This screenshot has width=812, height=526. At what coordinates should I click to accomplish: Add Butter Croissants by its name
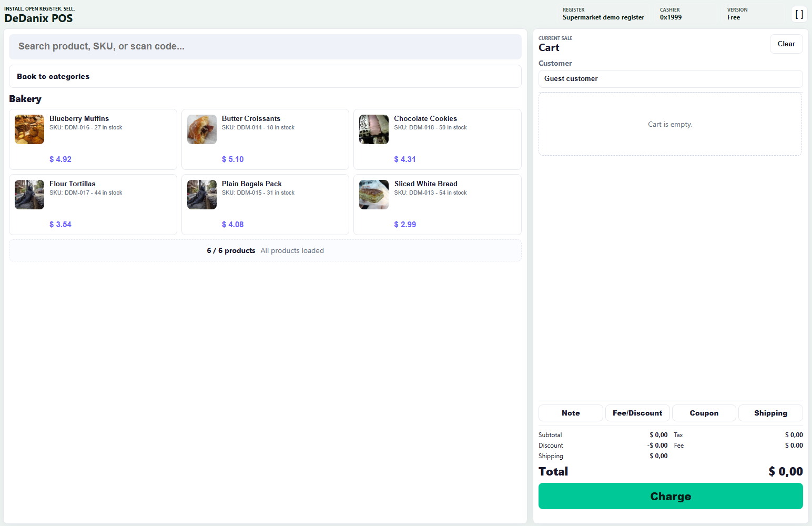(x=251, y=118)
